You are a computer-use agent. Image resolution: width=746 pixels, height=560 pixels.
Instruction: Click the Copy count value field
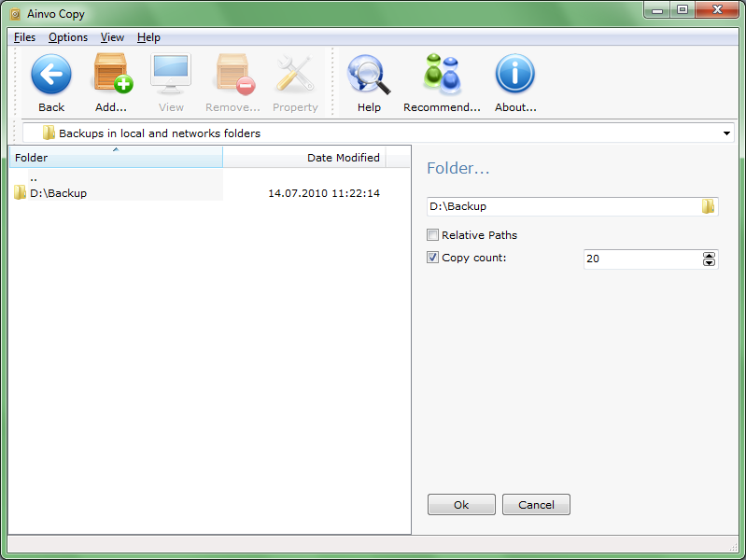click(651, 259)
